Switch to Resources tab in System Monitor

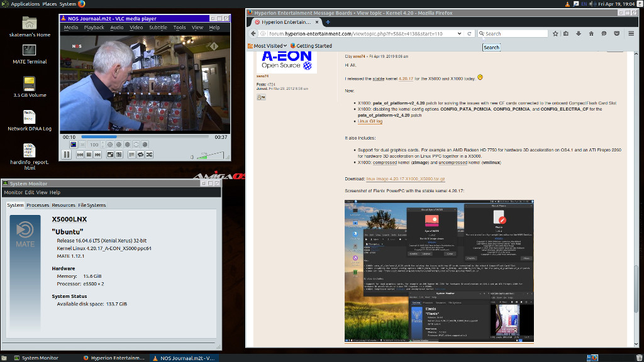[x=64, y=206]
